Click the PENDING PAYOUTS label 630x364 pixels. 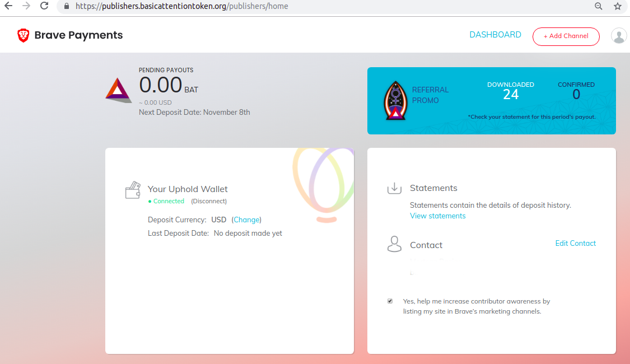click(x=166, y=71)
